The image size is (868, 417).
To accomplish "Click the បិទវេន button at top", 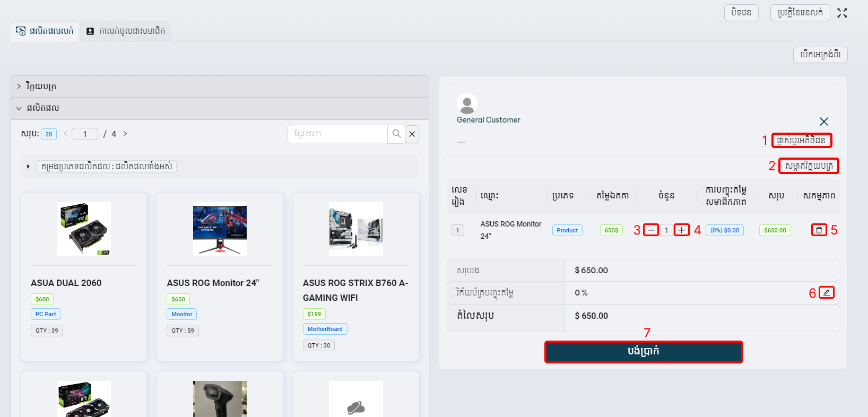I will point(741,13).
